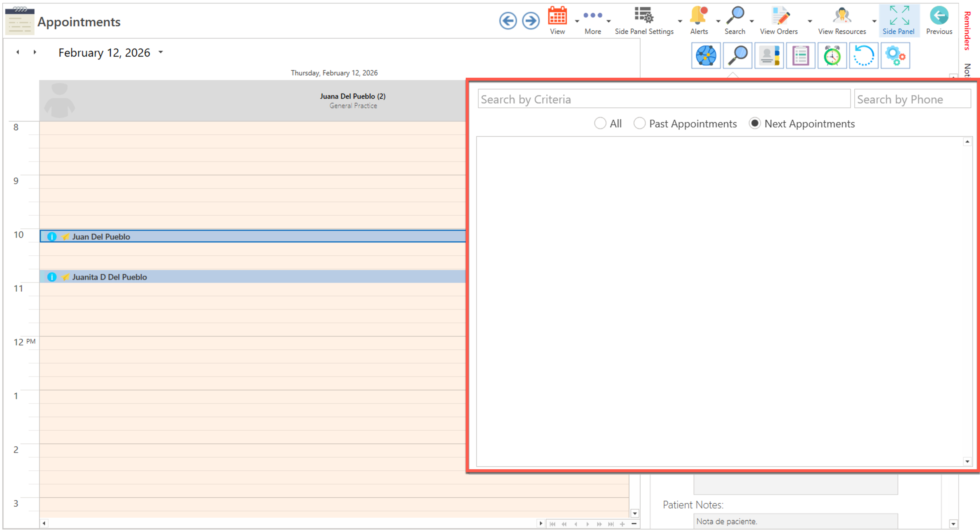The width and height of the screenshot is (980, 530).
Task: Open the alarm clock reminders panel icon
Action: pyautogui.click(x=832, y=56)
